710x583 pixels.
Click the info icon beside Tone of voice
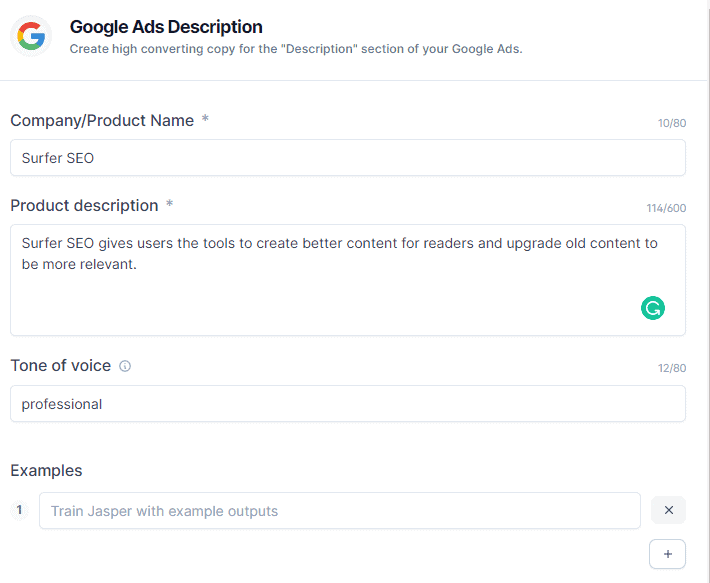point(125,366)
